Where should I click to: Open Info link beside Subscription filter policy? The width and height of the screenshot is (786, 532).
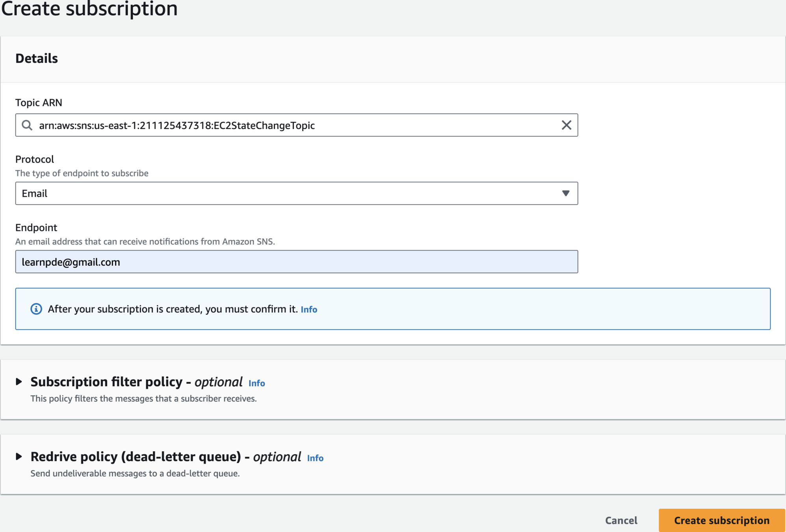pyautogui.click(x=256, y=383)
